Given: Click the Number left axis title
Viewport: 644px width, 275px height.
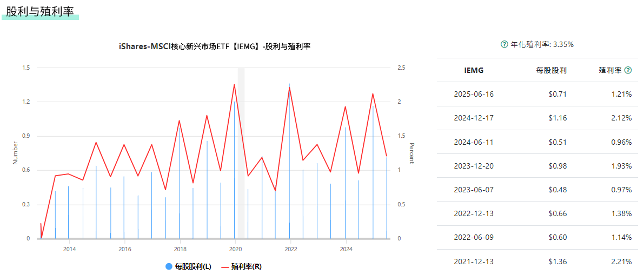Looking at the screenshot, I should 15,153.
